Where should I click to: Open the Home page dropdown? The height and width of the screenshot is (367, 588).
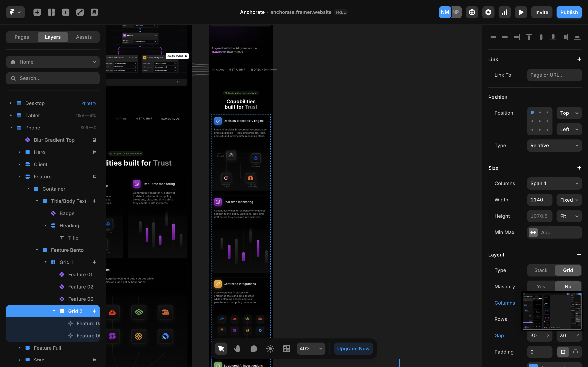(94, 62)
